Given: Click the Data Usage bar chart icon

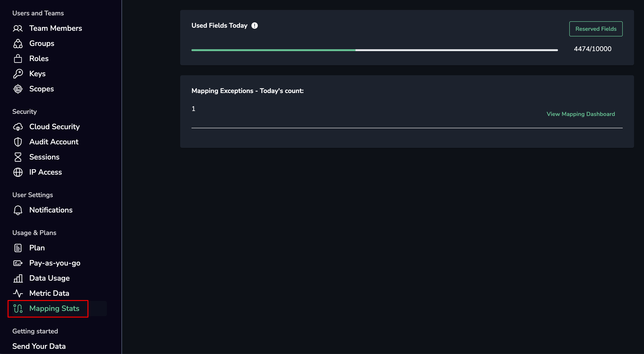Looking at the screenshot, I should [18, 278].
